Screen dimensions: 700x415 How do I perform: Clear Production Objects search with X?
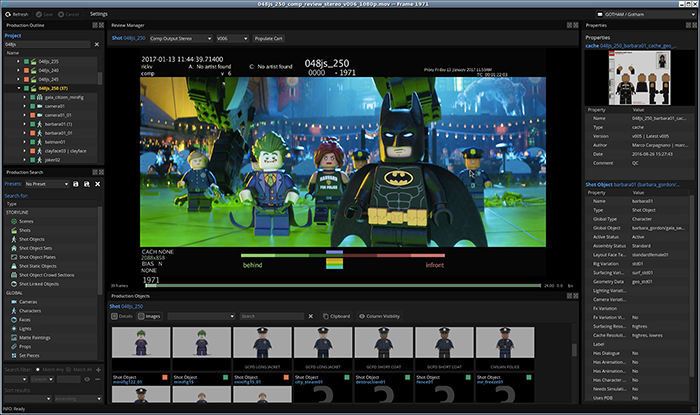pos(311,316)
